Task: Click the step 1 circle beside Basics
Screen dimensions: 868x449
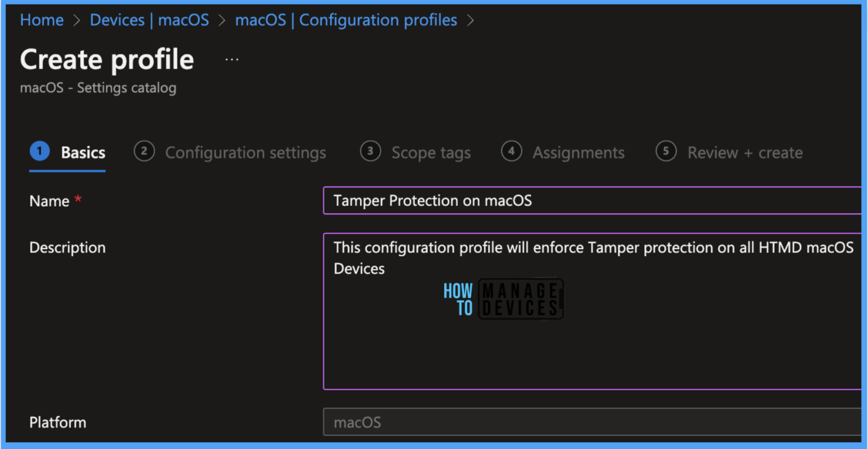Action: click(x=38, y=151)
